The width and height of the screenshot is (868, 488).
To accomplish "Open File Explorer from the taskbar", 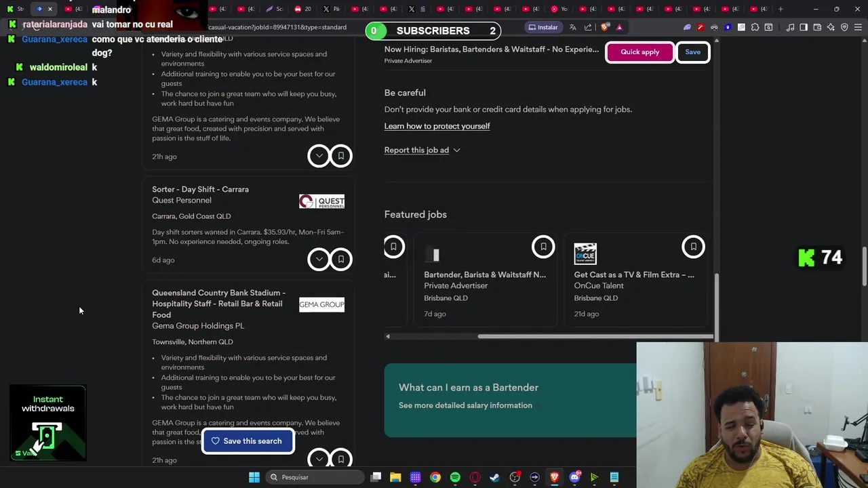I will tap(395, 477).
